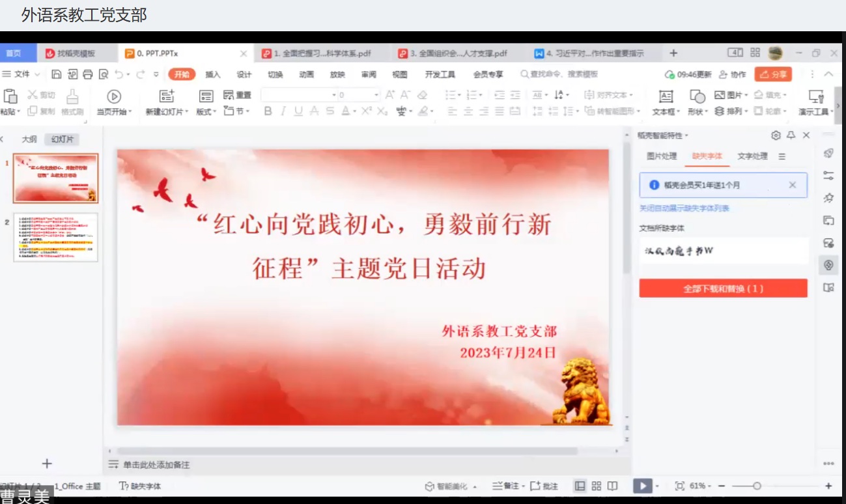Open settings gear in the side panel
Viewport: 846px width, 504px height.
coord(776,135)
